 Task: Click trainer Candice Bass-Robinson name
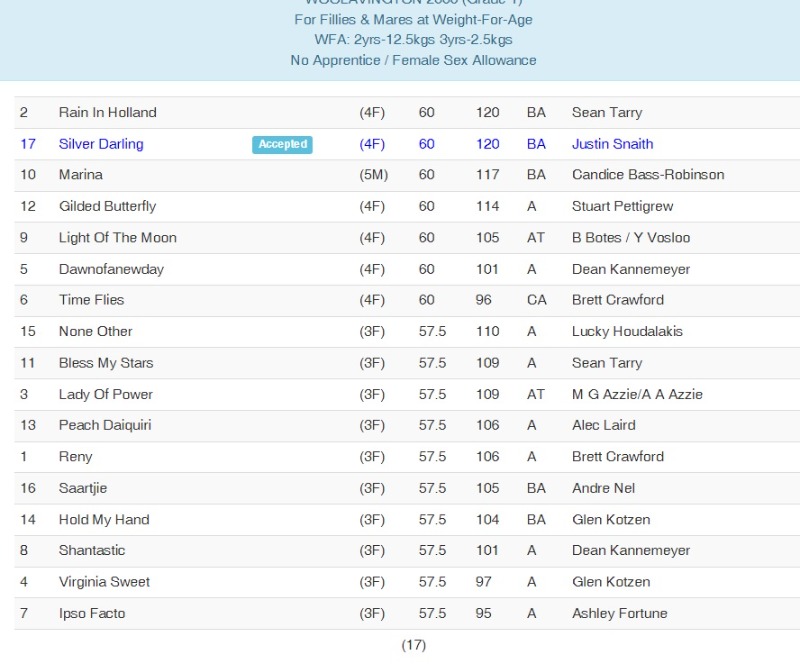coord(648,175)
